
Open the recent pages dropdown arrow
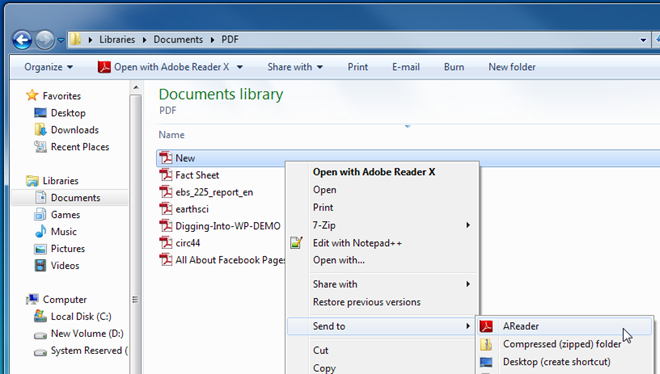coord(61,40)
